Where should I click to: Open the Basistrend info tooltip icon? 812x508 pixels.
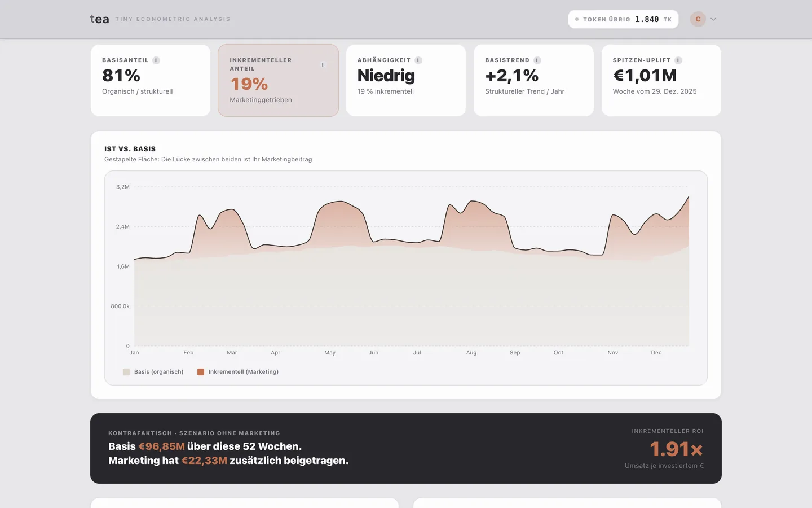point(537,60)
